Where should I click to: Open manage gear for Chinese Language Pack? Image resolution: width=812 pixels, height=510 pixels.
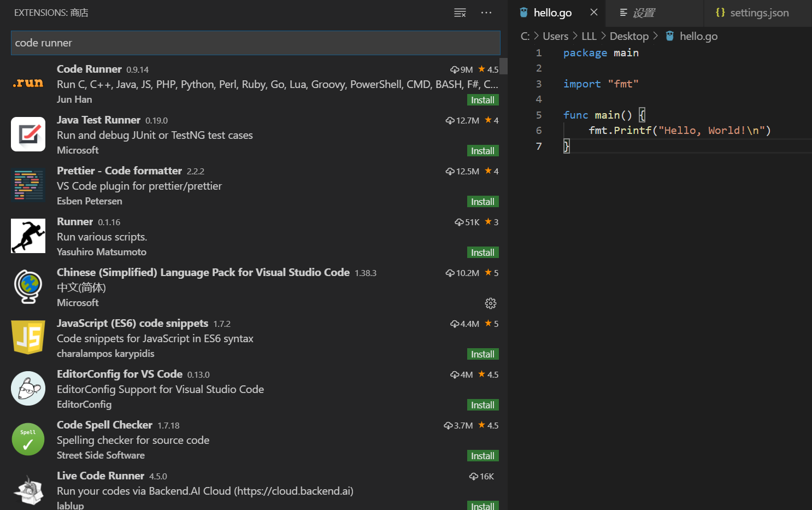click(x=491, y=303)
